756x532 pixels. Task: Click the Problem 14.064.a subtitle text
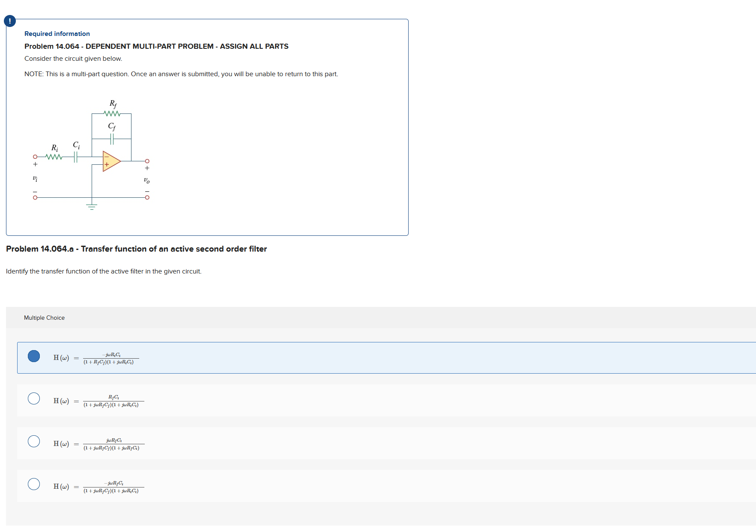click(136, 249)
